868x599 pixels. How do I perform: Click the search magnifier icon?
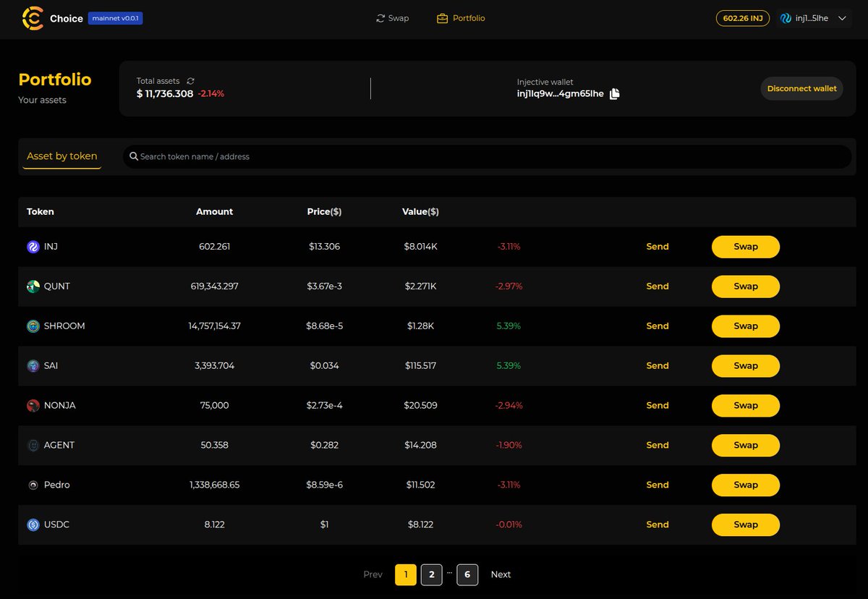point(134,156)
